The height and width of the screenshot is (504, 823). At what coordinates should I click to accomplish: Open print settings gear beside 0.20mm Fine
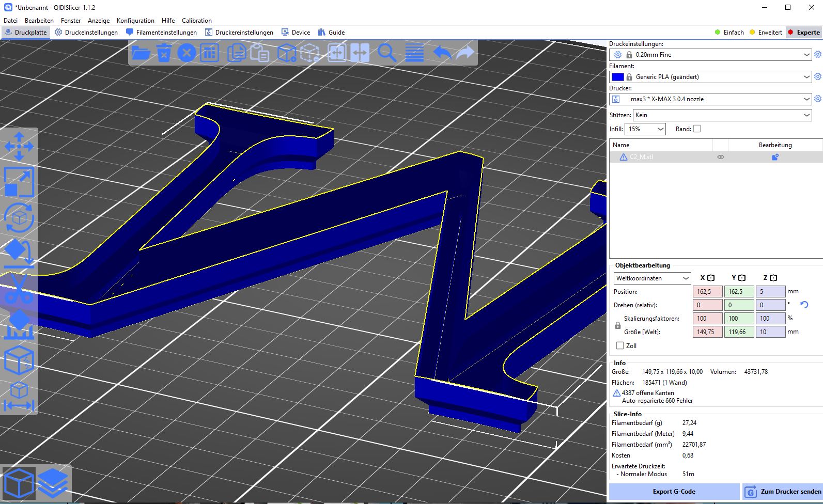click(817, 54)
